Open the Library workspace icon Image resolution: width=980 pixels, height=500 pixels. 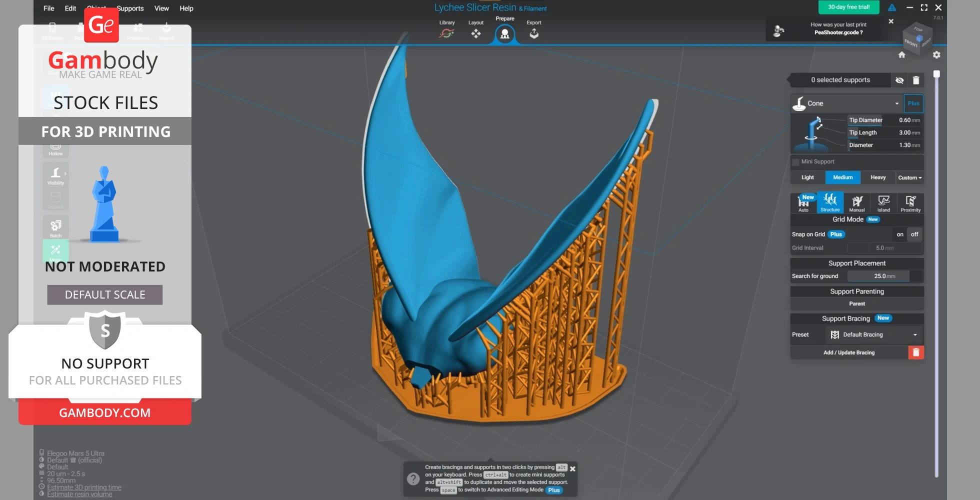tap(446, 33)
